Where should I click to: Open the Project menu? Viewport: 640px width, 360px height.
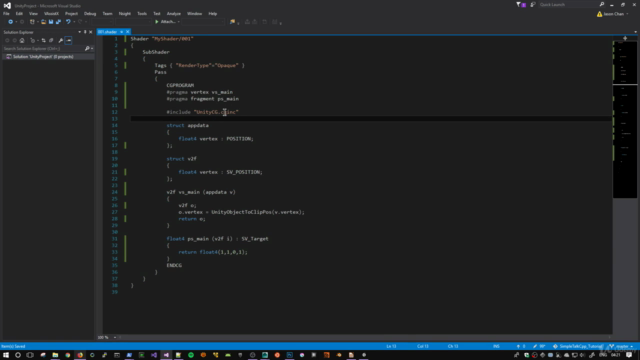pos(71,13)
